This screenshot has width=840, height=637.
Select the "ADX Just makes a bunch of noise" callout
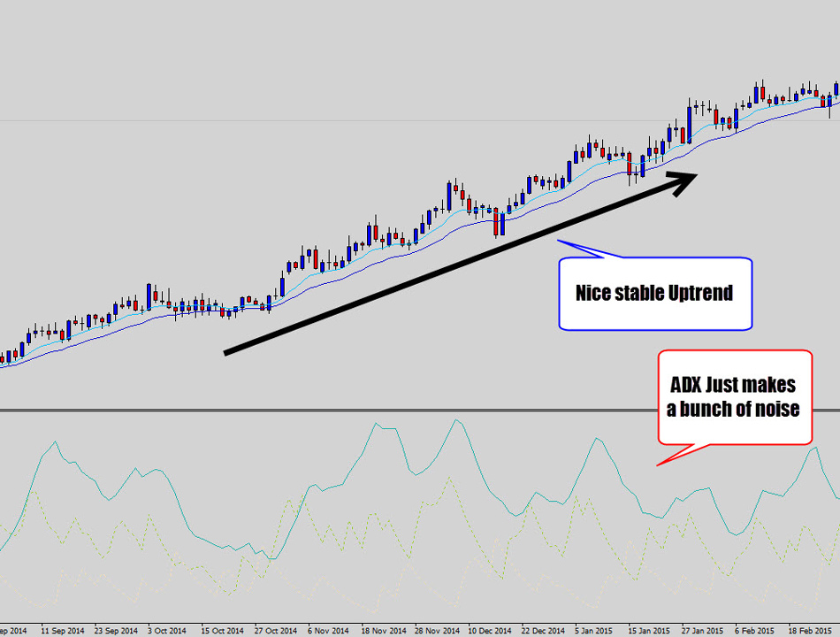pyautogui.click(x=734, y=396)
